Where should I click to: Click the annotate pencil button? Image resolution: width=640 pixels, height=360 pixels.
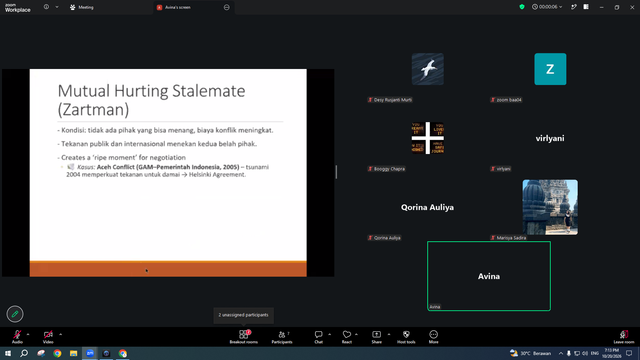[15, 314]
